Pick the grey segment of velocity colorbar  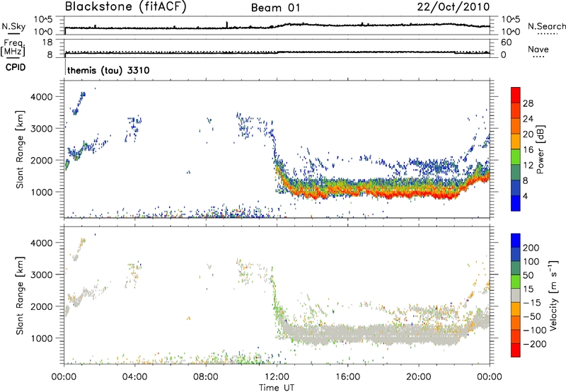516,296
